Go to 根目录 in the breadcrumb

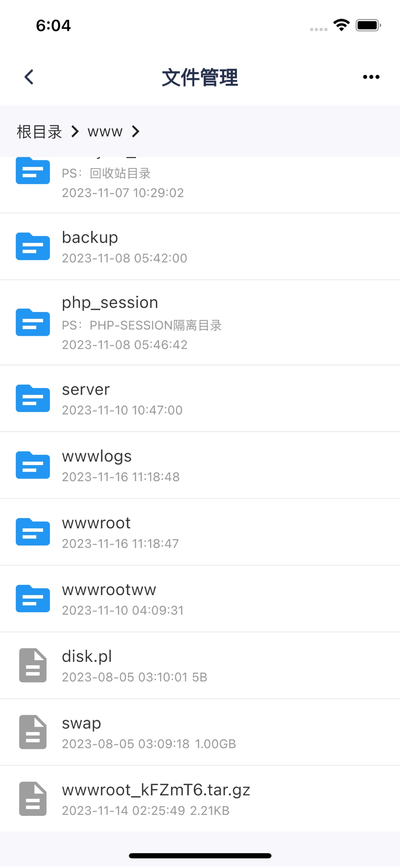pyautogui.click(x=39, y=131)
